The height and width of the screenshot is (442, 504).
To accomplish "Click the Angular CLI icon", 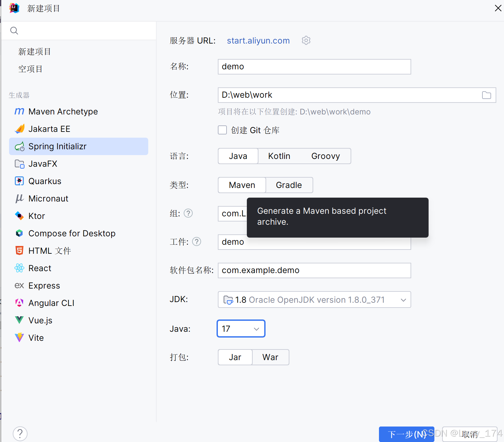I will (x=19, y=303).
